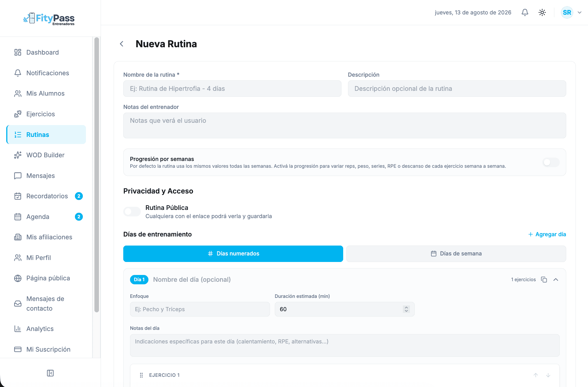Click the 'Días de entrenamiento' heading
588x387 pixels.
[x=157, y=234]
